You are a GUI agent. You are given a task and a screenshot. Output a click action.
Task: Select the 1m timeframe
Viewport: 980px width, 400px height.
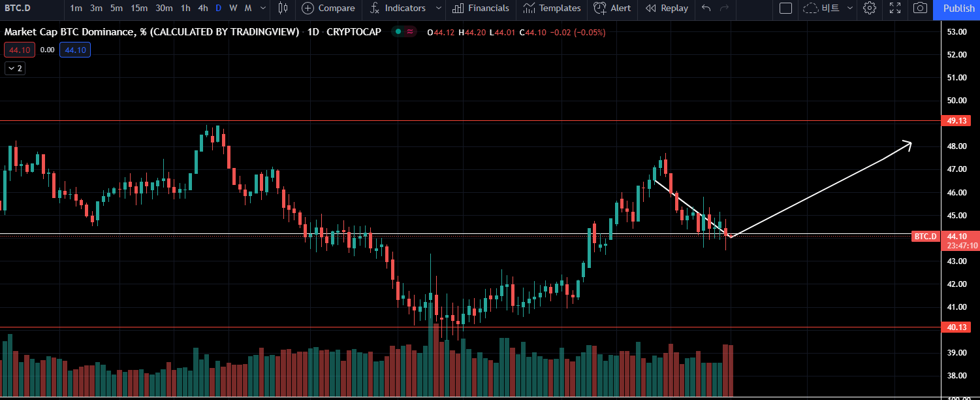click(x=76, y=8)
